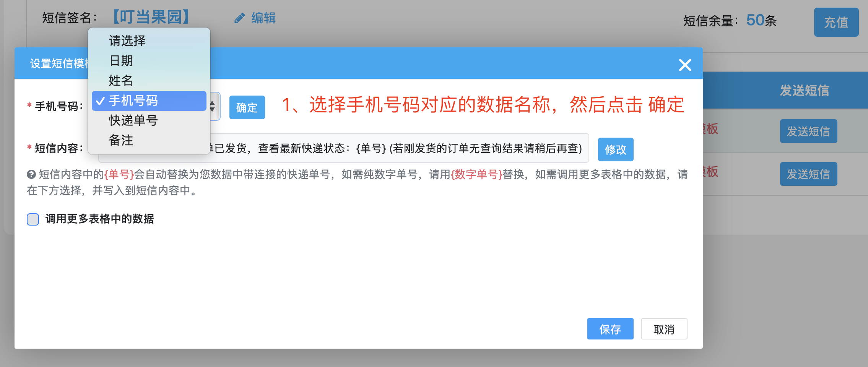Click the pencil edit icon beside signature

click(239, 18)
